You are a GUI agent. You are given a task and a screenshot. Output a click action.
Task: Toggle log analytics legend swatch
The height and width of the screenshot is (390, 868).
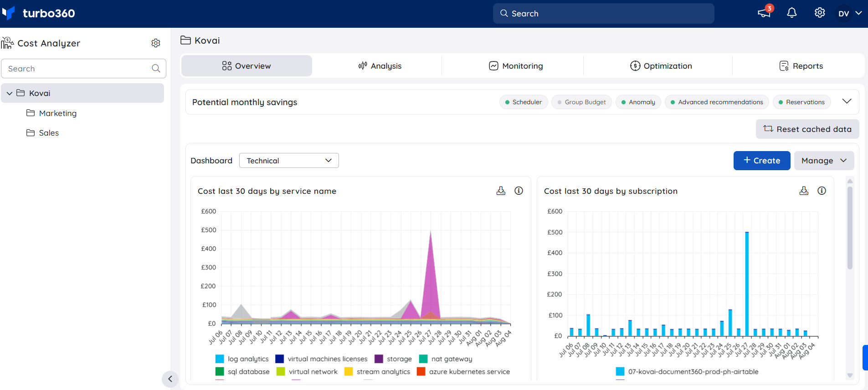220,359
